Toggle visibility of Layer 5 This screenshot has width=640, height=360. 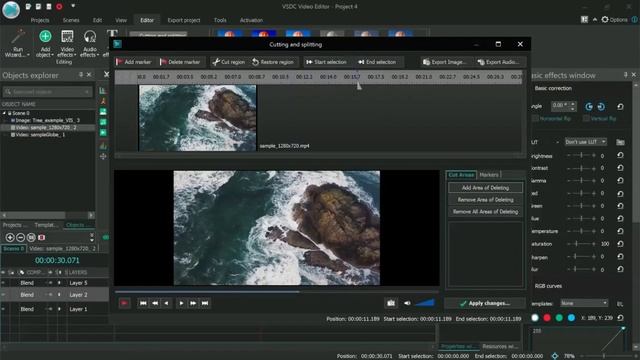(x=4, y=283)
